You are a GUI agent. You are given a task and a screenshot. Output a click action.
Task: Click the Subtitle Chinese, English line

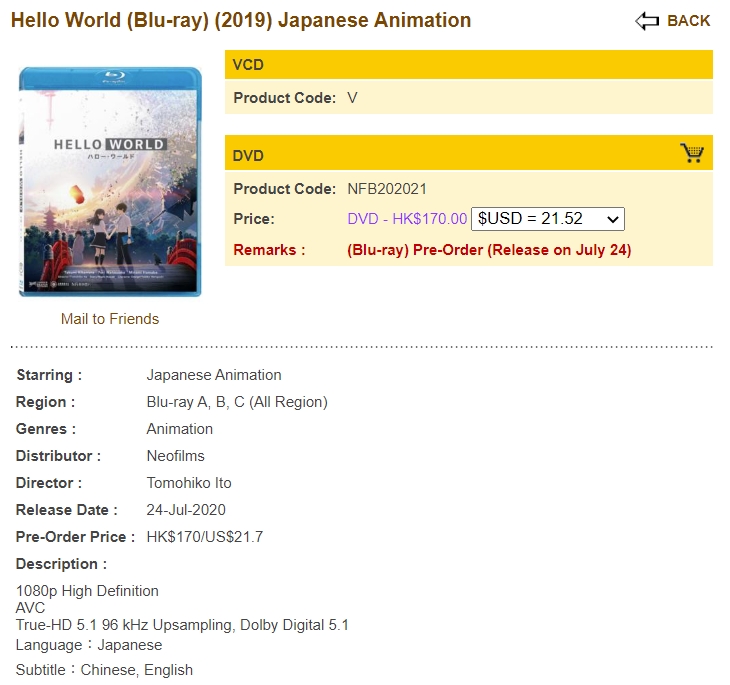(x=104, y=670)
